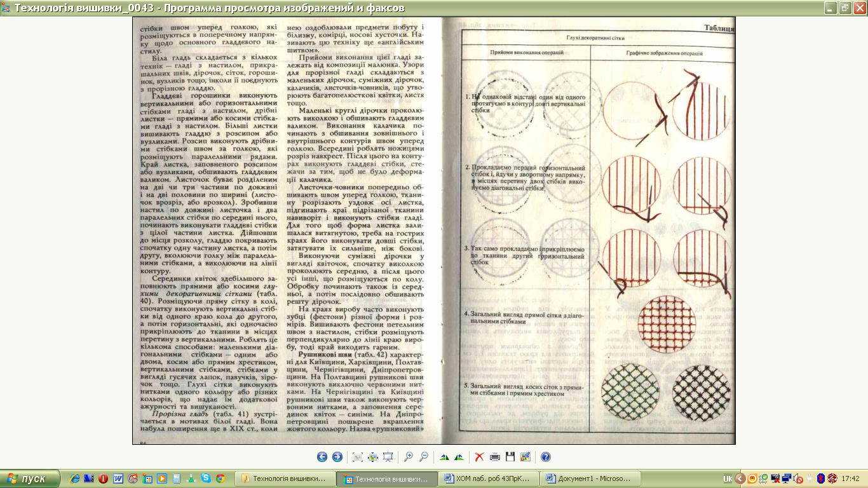Click the power plug tray icon
The width and height of the screenshot is (868, 488).
click(810, 478)
